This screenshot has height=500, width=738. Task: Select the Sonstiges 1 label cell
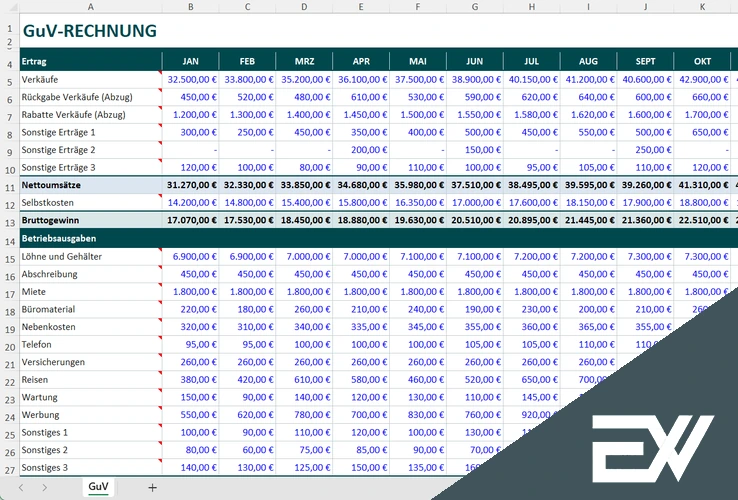click(x=91, y=432)
